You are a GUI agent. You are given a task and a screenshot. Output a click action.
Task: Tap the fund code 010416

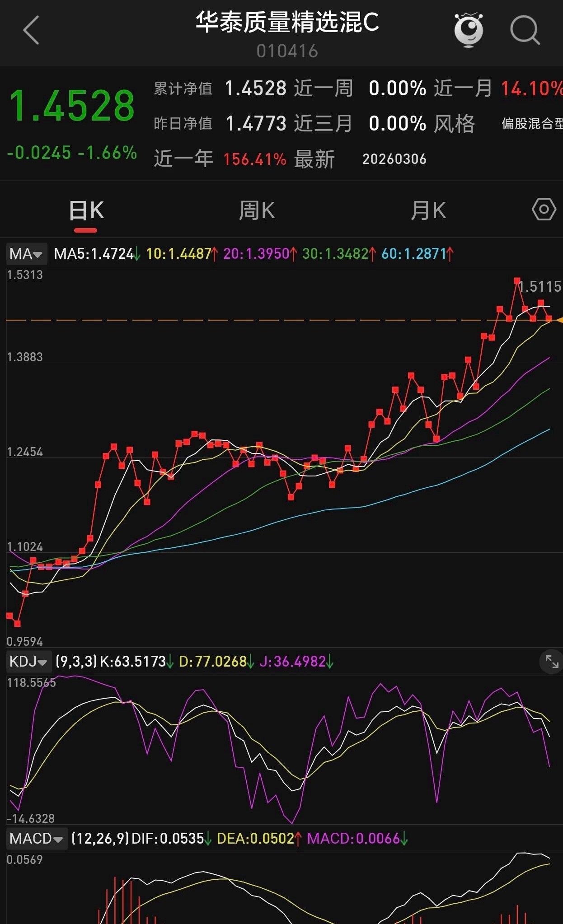287,51
